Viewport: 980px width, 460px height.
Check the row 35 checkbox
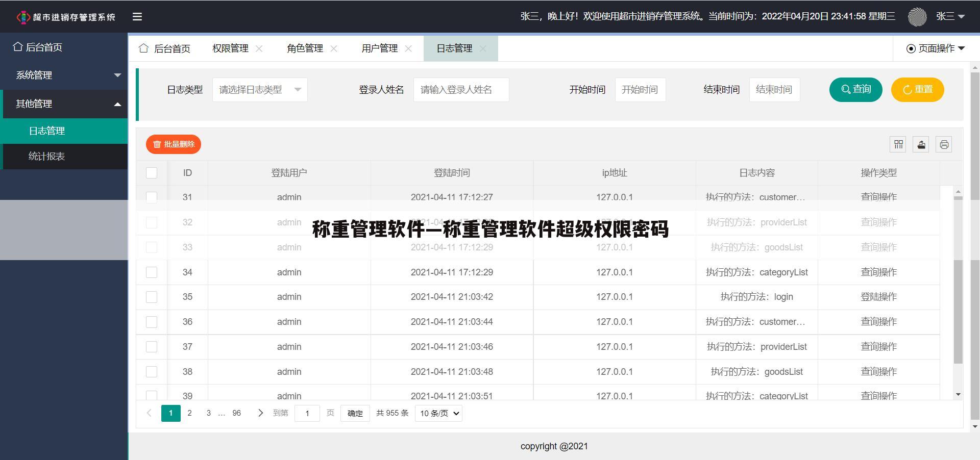click(x=152, y=297)
